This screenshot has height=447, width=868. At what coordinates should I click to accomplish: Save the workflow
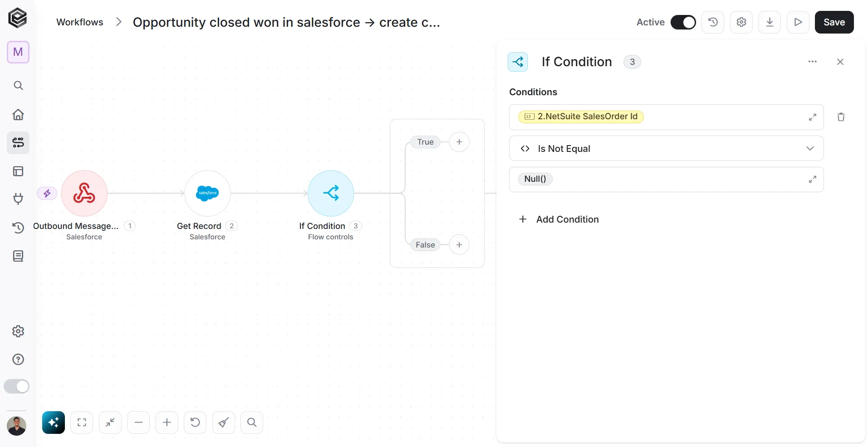834,22
